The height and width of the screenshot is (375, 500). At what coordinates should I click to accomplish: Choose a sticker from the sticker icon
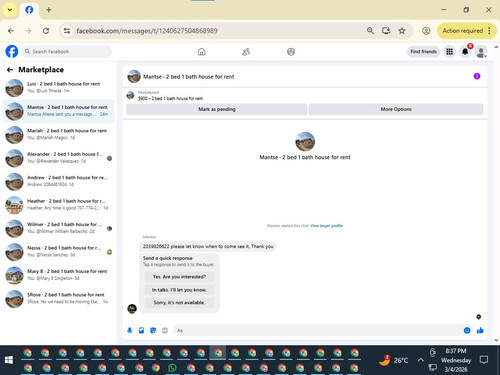pyautogui.click(x=153, y=330)
